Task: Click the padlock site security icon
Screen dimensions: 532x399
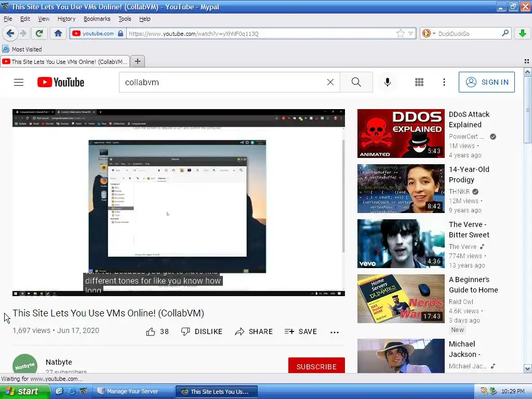Action: [x=121, y=33]
